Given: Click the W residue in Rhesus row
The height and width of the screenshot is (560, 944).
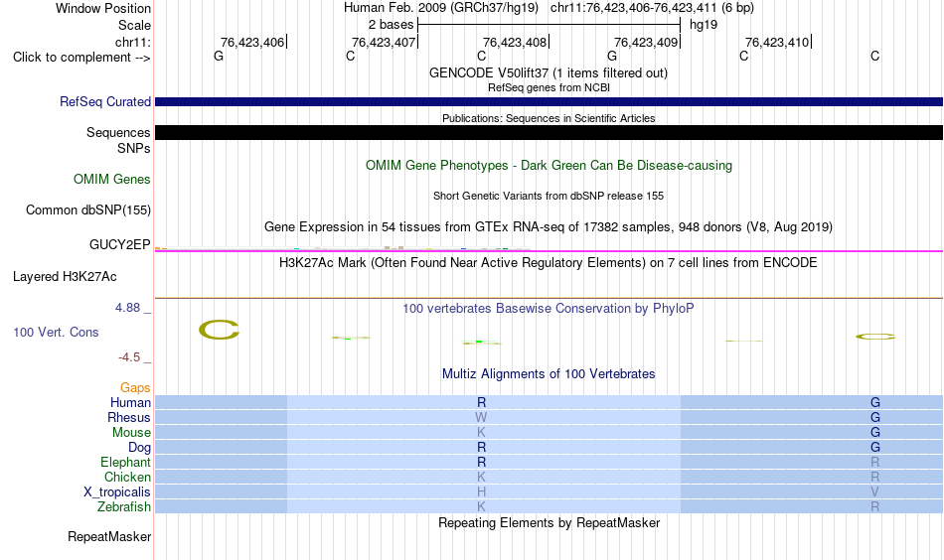Looking at the screenshot, I should pyautogui.click(x=481, y=417).
